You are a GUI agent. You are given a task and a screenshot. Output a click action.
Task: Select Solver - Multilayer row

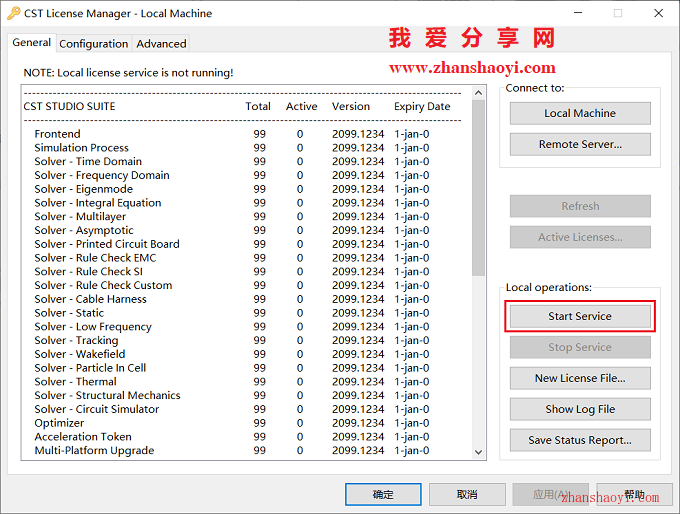232,216
